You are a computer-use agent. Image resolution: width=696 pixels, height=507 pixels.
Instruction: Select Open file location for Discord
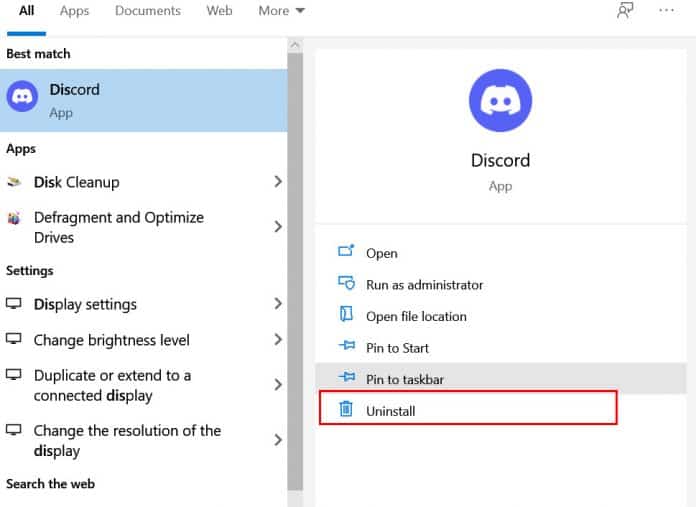(x=416, y=316)
